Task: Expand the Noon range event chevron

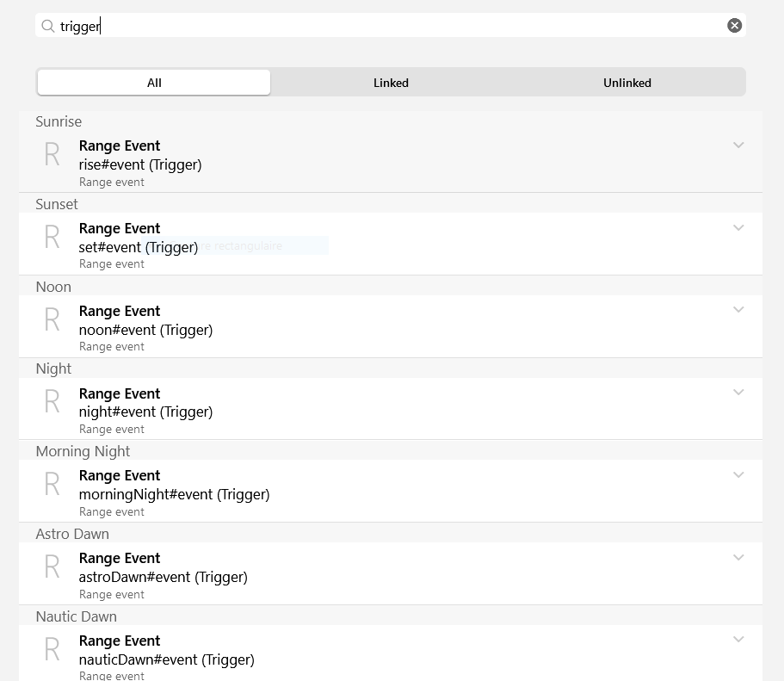Action: (738, 310)
